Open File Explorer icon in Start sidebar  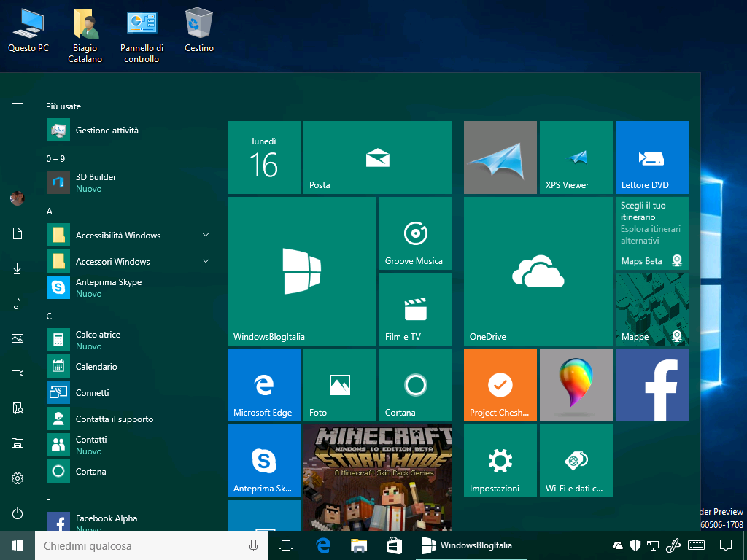(18, 443)
